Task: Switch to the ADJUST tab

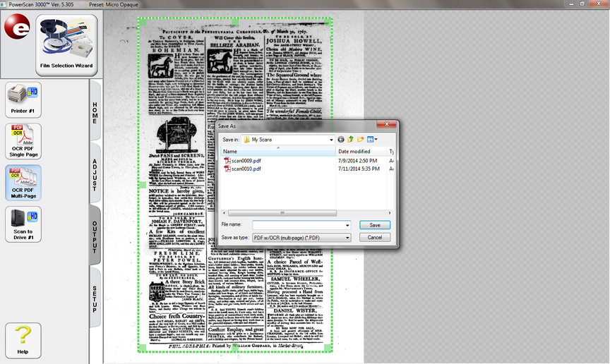Action: pyautogui.click(x=96, y=175)
